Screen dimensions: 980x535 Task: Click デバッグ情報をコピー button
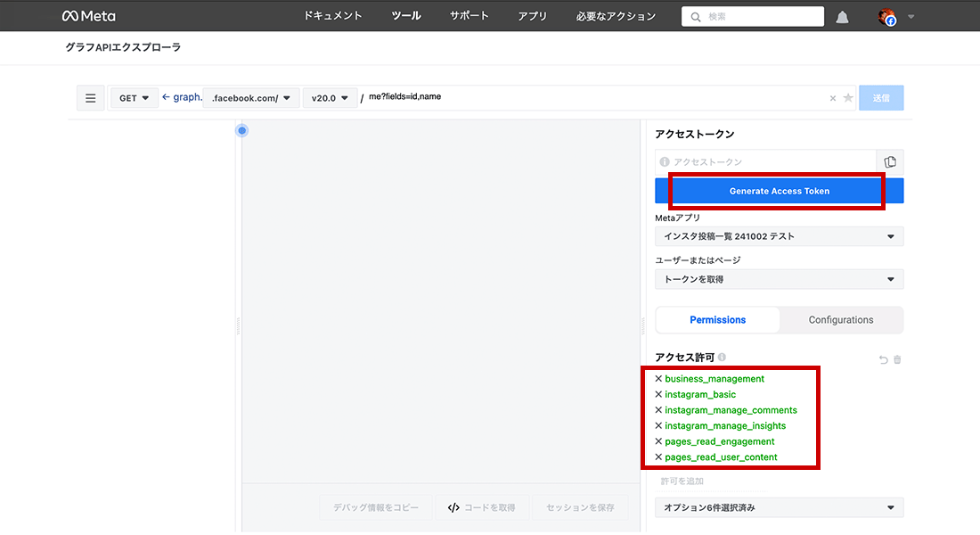[x=376, y=507]
